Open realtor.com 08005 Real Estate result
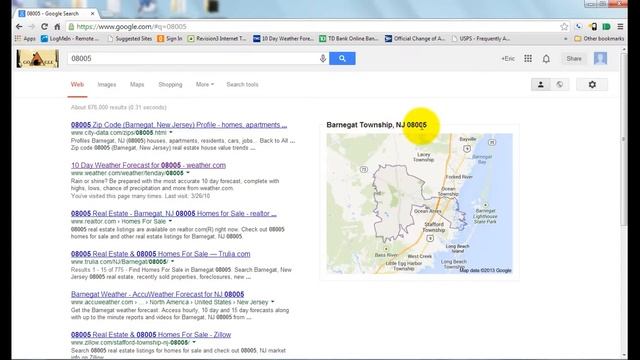The width and height of the screenshot is (640, 360). tap(173, 213)
